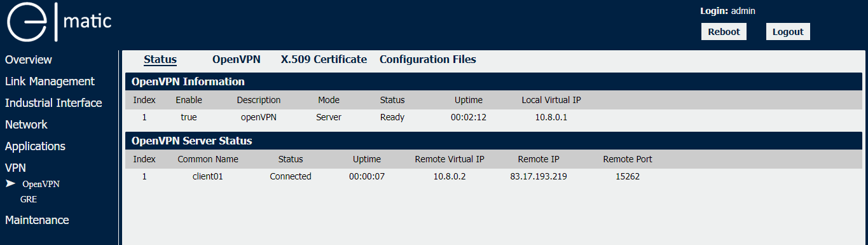Switch to the OpenVPN tab
Screen dimensions: 868x245
237,60
